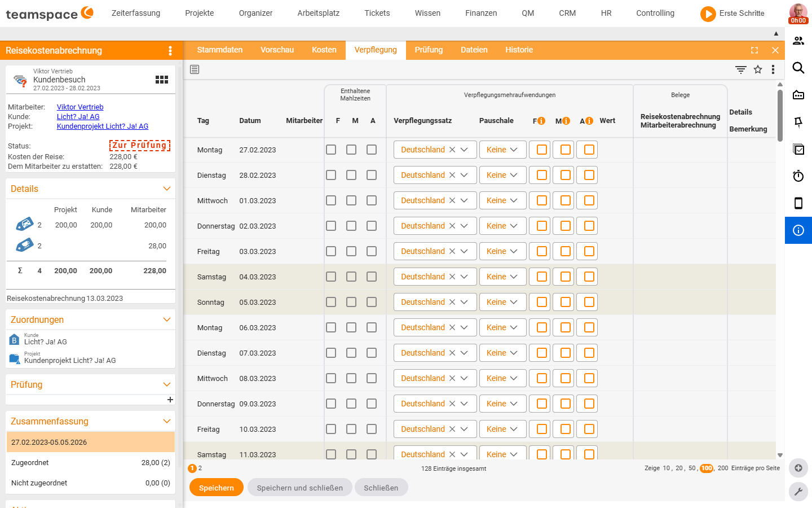Click the info icon next to F column header
The height and width of the screenshot is (508, 812).
point(541,121)
